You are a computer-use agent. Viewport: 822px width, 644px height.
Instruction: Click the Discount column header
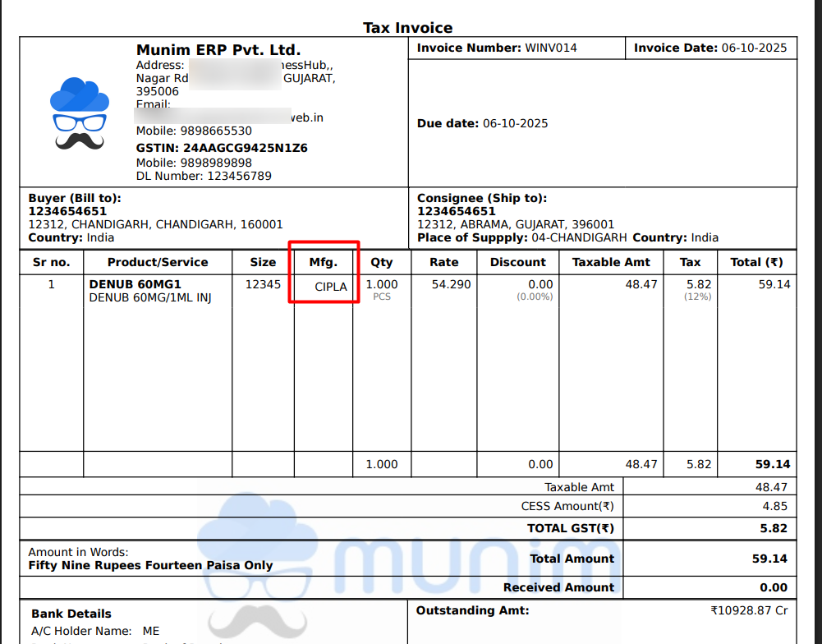(x=517, y=262)
